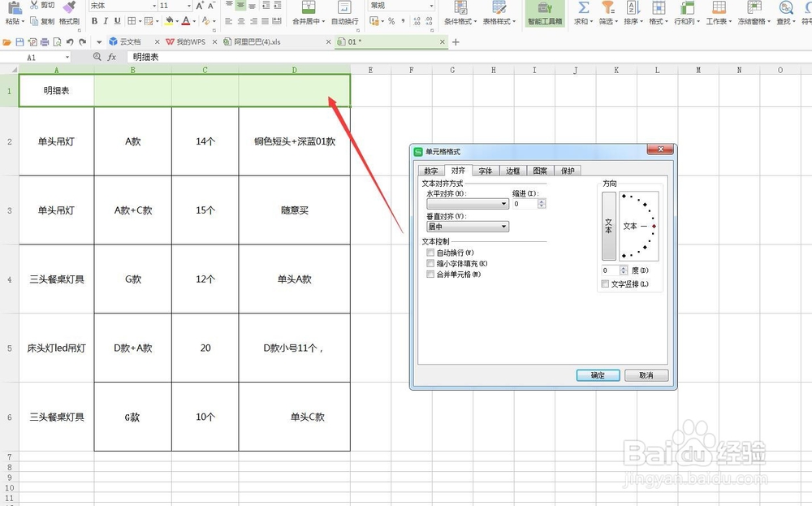Toggle bold formatting in the toolbar
The height and width of the screenshot is (506, 812).
tap(94, 19)
